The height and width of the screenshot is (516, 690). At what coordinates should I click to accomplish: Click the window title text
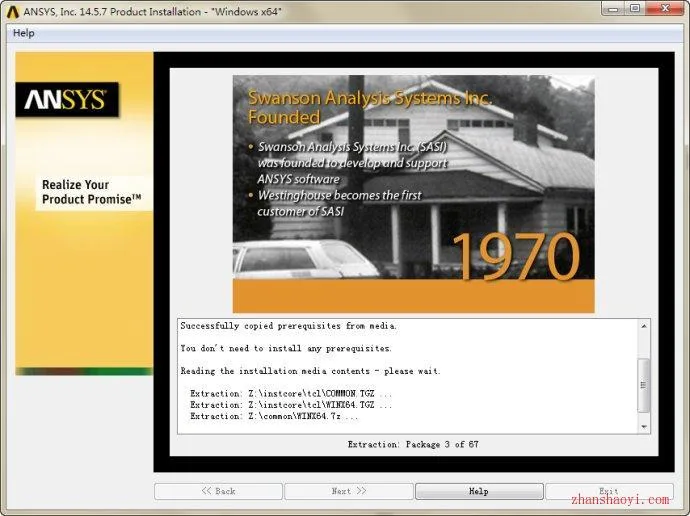(152, 12)
